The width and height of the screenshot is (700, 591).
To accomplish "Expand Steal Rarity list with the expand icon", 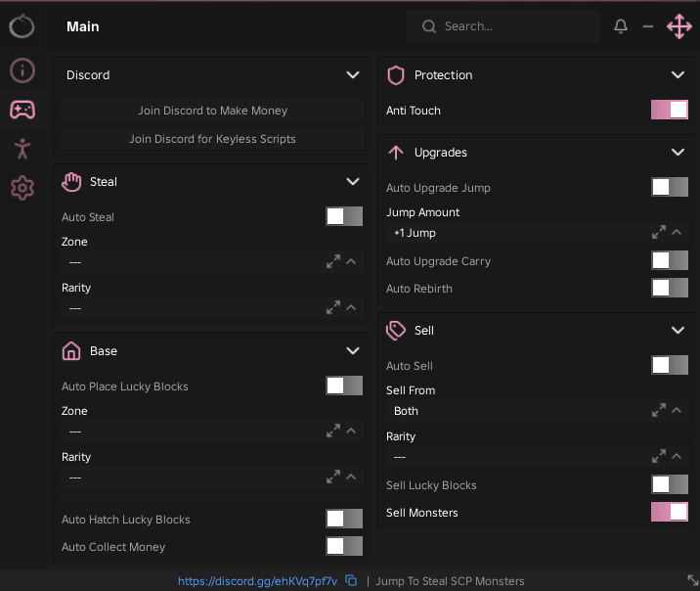I will coord(333,308).
